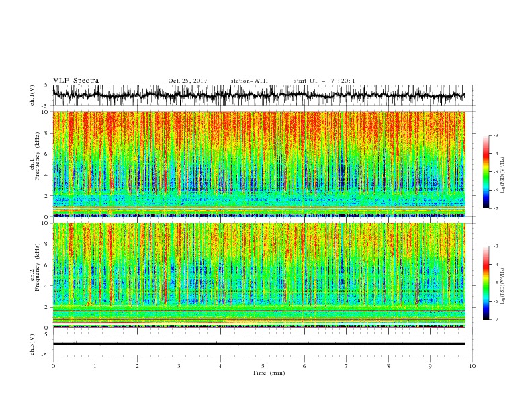Screen dimensions: 532x411
Task: Click the ch.1 voltage waveform trace
Action: click(x=259, y=95)
